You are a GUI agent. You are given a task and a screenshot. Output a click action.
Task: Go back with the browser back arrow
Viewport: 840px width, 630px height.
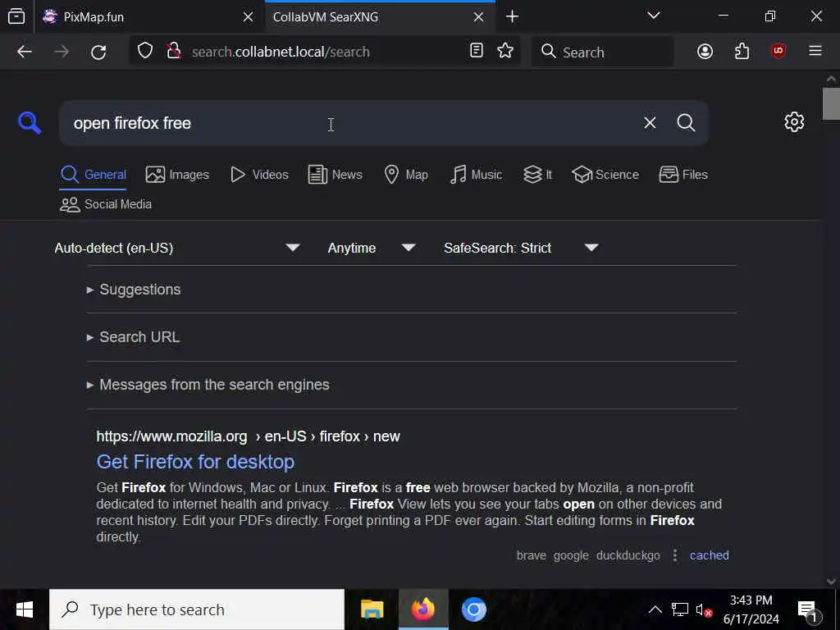pyautogui.click(x=25, y=52)
